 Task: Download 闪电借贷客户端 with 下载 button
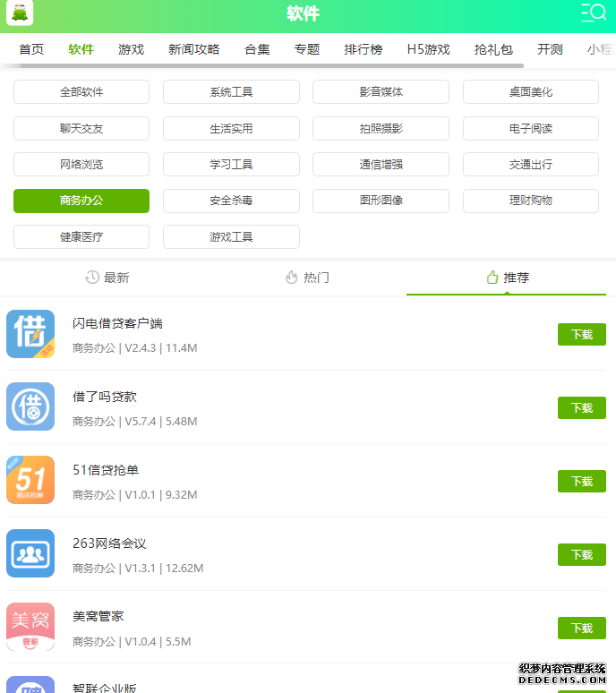(x=582, y=335)
